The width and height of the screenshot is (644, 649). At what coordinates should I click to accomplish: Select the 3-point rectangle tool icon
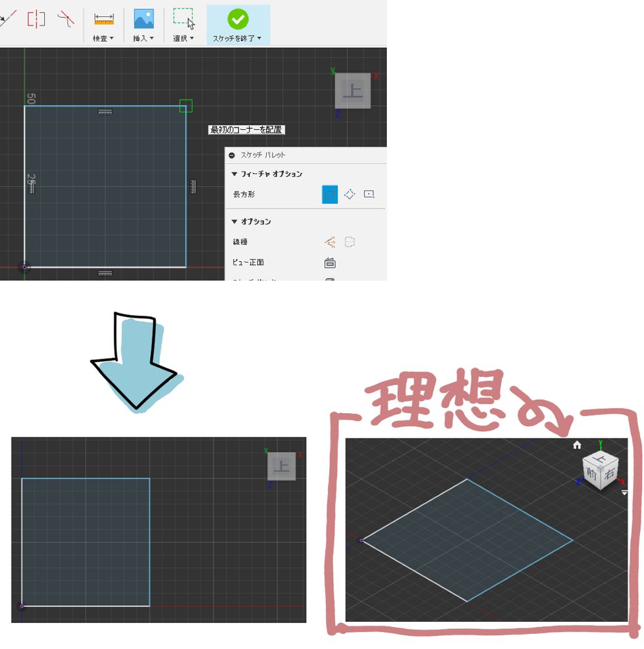coord(350,194)
